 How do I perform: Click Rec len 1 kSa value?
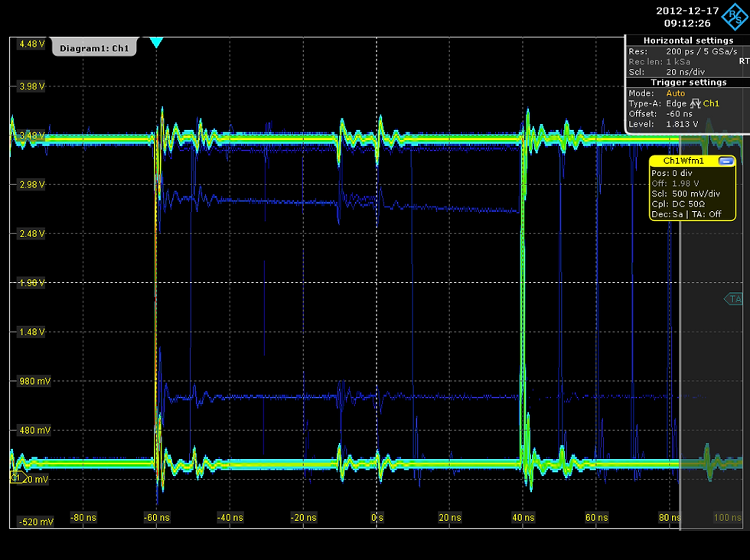click(678, 62)
